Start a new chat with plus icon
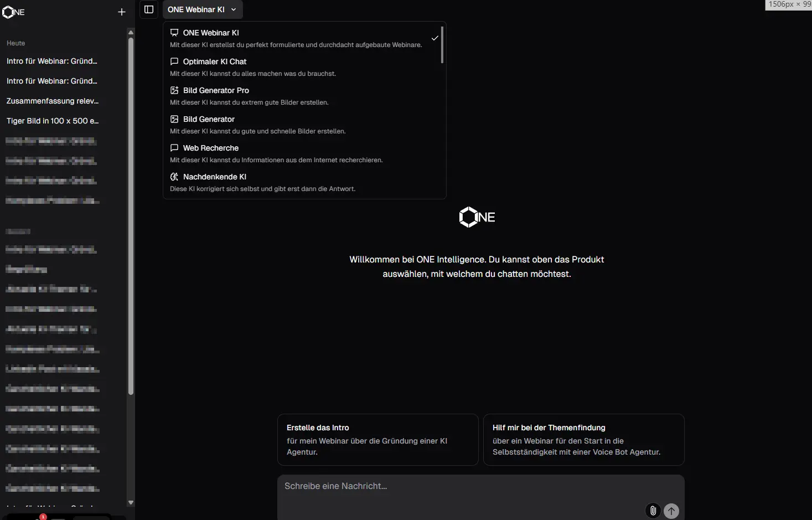This screenshot has width=812, height=520. tap(122, 12)
